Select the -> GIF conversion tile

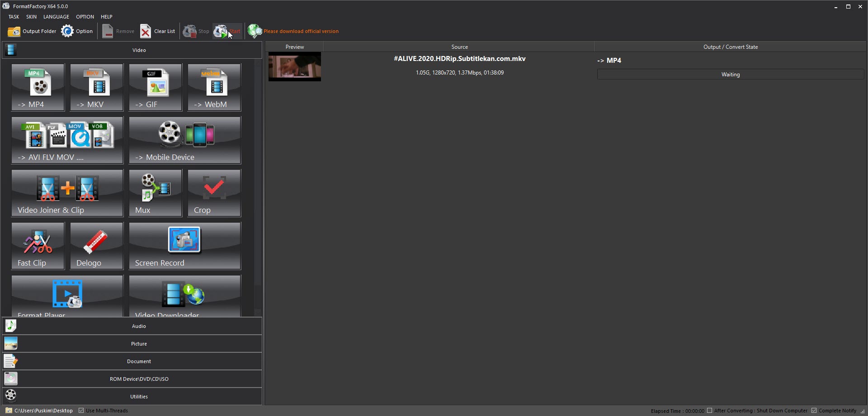(x=156, y=87)
